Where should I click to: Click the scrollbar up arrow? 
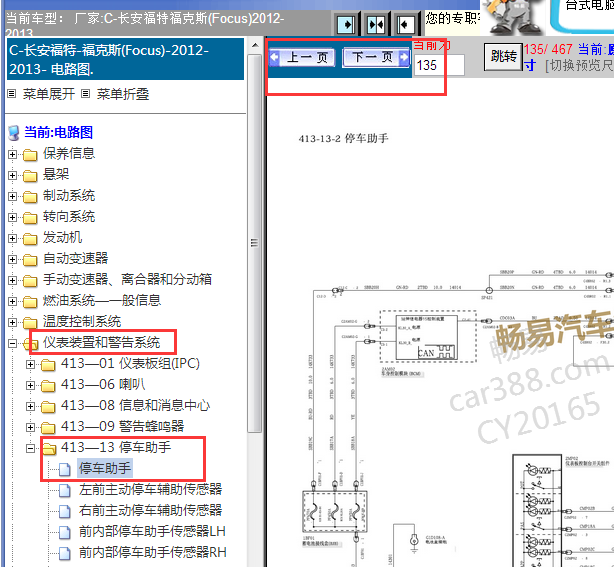point(255,45)
